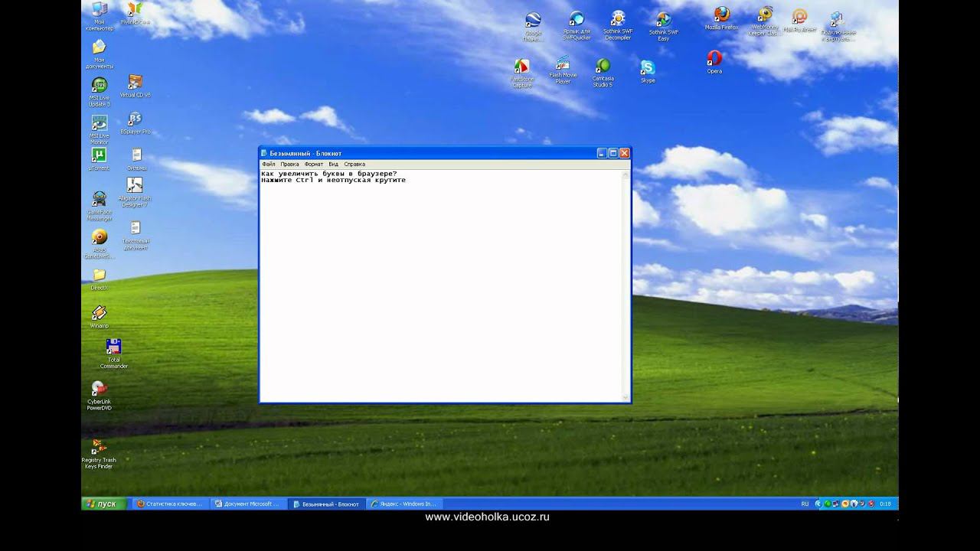
Task: Select the Camtasia Studio 5 icon
Action: 603,73
